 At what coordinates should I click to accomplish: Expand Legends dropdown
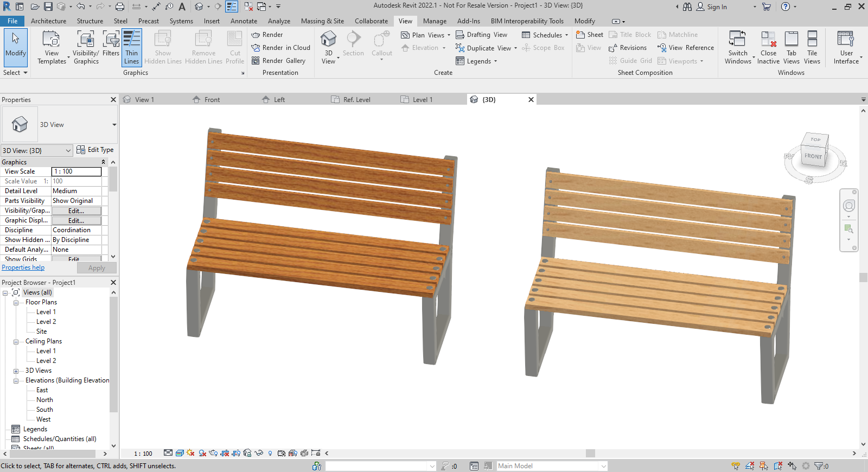pos(495,61)
